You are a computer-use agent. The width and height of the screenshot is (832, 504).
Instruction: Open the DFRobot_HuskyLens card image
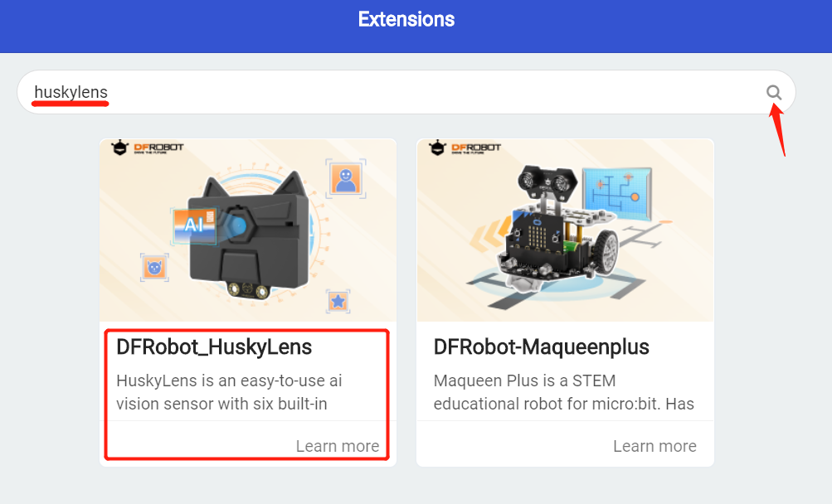click(x=248, y=230)
